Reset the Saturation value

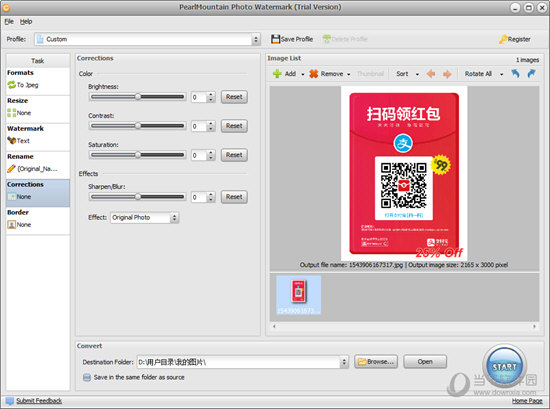tap(234, 155)
